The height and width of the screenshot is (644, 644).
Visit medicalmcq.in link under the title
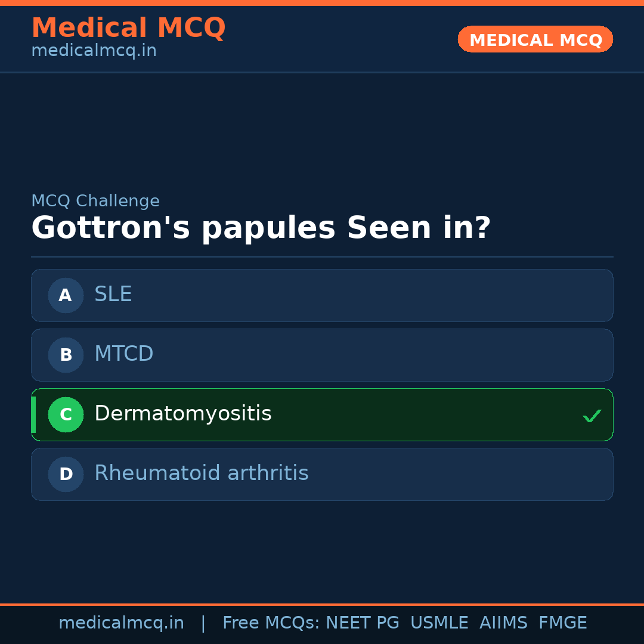coord(94,51)
